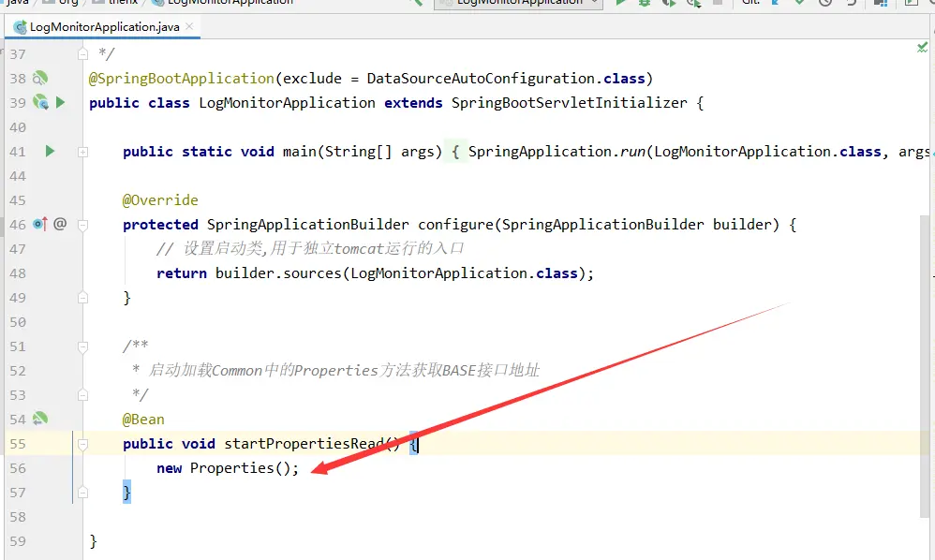The image size is (935, 560).
Task: Click the configure method name on line 46
Action: coord(455,225)
